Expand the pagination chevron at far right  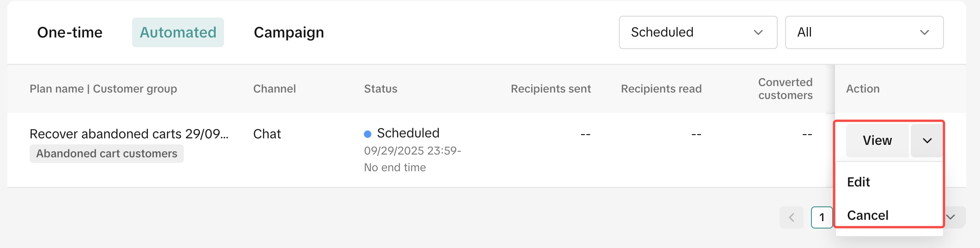pos(951,217)
